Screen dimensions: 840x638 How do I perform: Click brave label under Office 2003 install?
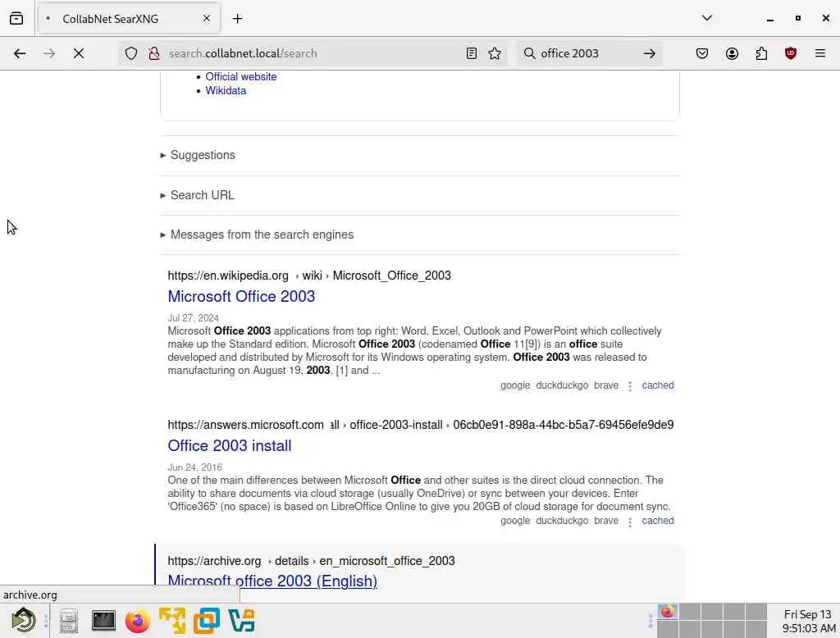(606, 521)
